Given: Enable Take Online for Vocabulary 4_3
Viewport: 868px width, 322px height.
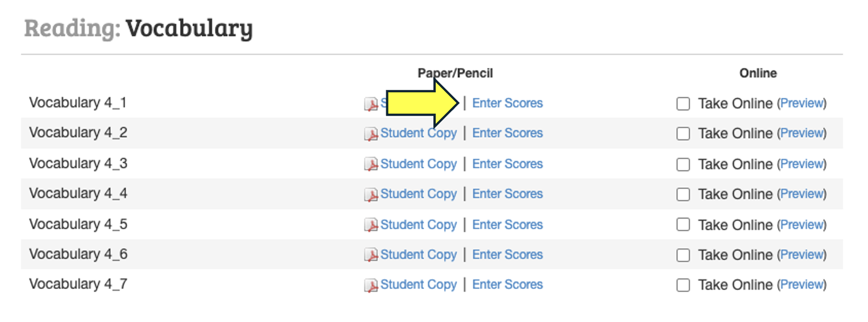Looking at the screenshot, I should point(683,164).
